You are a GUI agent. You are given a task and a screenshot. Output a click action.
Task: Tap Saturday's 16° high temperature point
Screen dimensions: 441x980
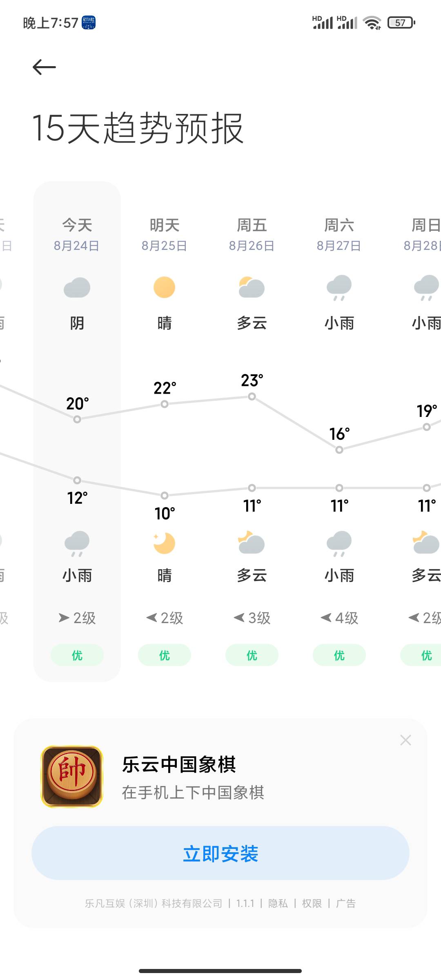coord(339,450)
